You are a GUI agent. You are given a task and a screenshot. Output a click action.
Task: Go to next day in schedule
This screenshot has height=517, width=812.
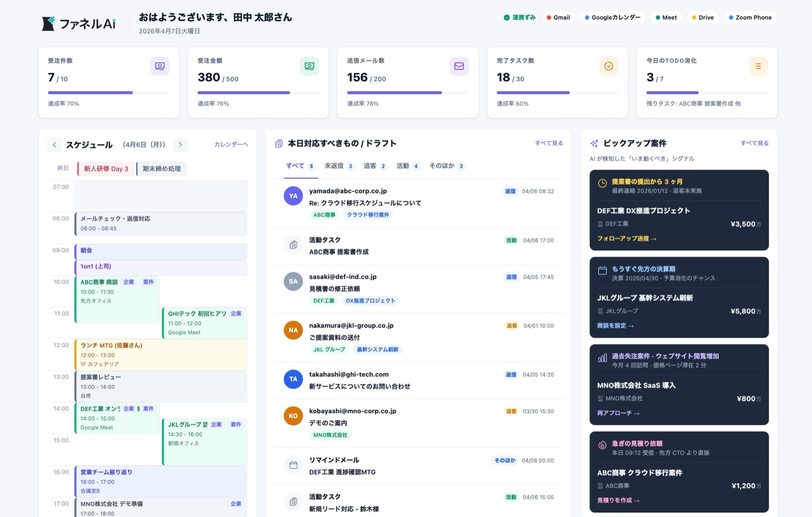[180, 145]
